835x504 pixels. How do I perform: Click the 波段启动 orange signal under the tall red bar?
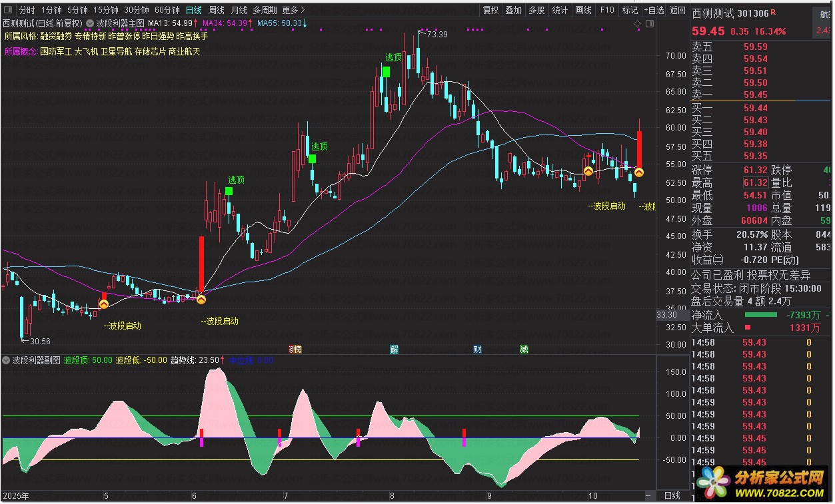(201, 300)
